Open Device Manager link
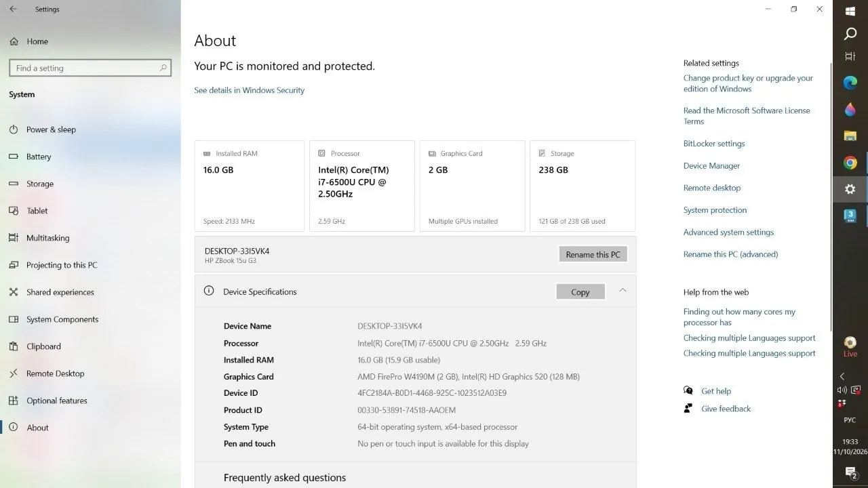Viewport: 868px width, 488px height. click(711, 166)
